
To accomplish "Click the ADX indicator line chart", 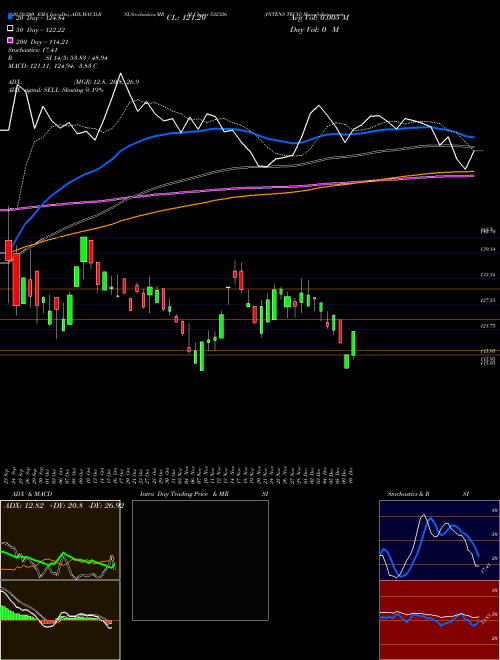I will pos(60,540).
